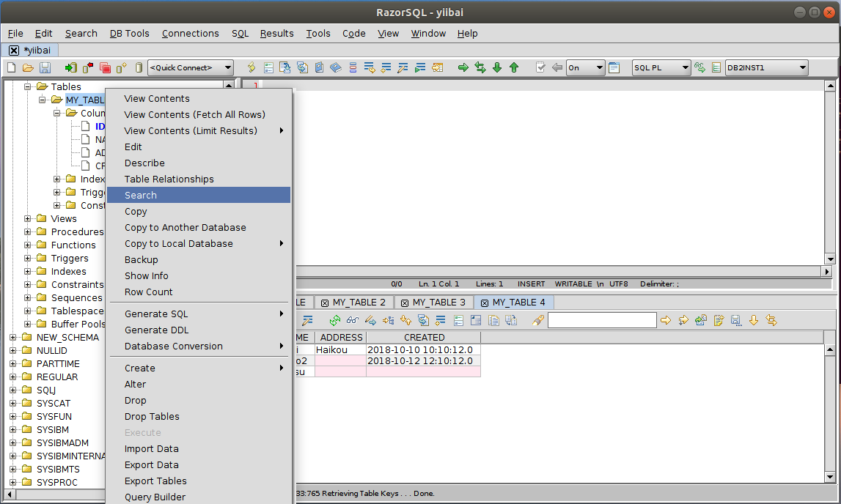Close the yiibai editor tab
The height and width of the screenshot is (504, 841).
(14, 51)
